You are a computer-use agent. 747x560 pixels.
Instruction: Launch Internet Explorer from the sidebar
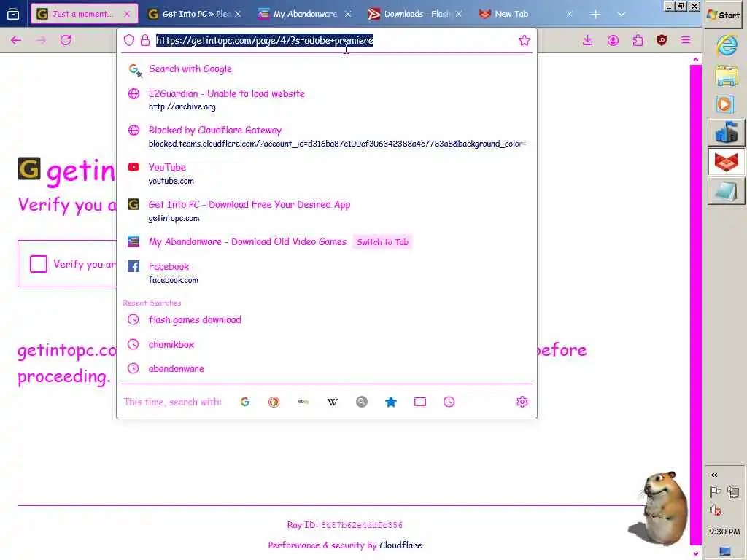[x=726, y=46]
